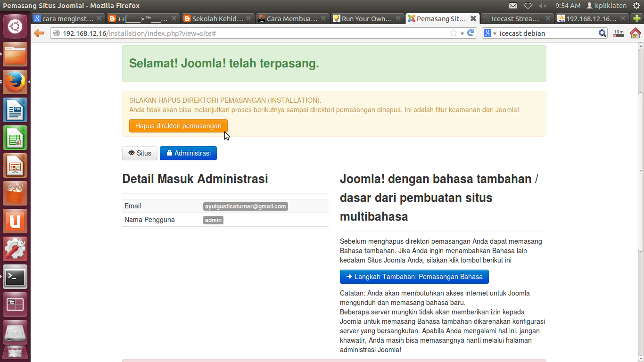
Task: Launch LibreOffice Calc from the dock
Action: [x=15, y=138]
